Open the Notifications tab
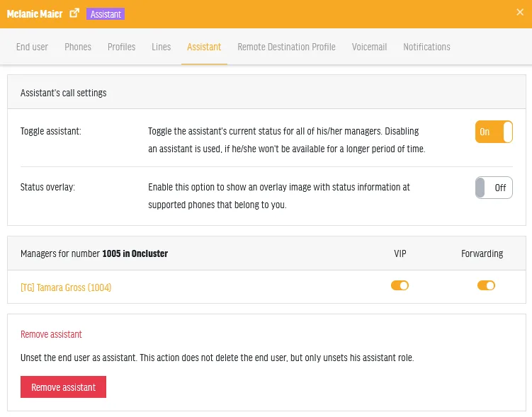The image size is (532, 417). coord(426,47)
